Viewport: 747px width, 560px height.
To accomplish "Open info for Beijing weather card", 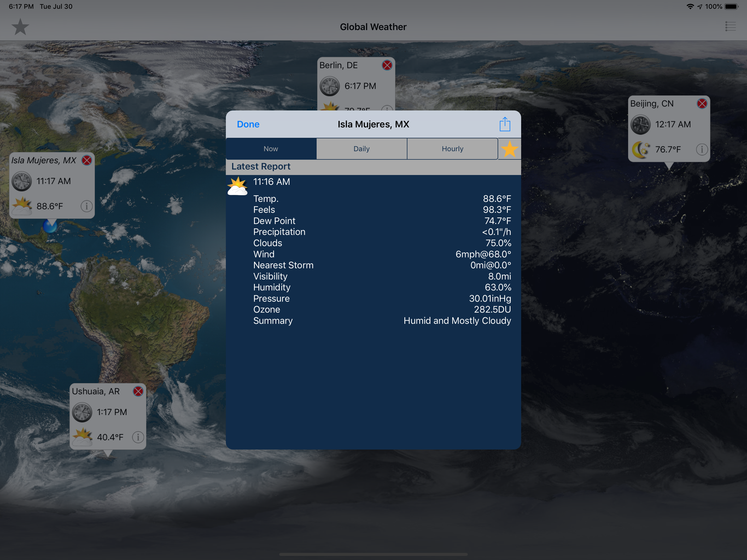I will [x=702, y=149].
